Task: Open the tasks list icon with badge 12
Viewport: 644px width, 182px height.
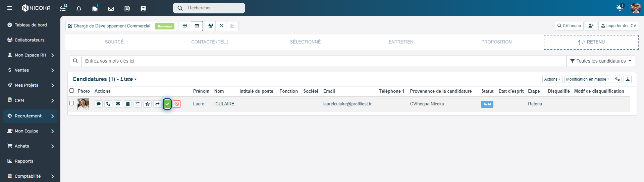Action: pyautogui.click(x=63, y=8)
